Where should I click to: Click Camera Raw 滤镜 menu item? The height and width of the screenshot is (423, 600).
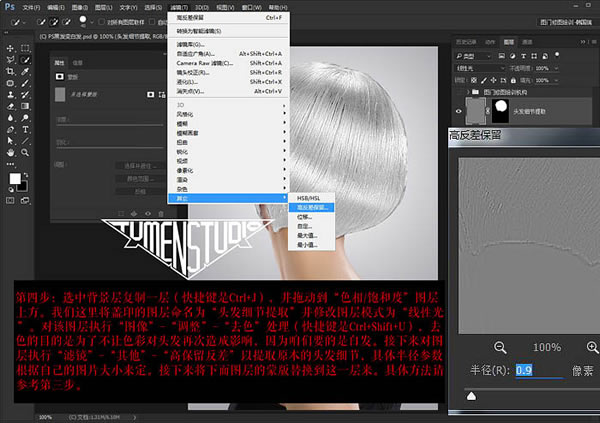[x=229, y=63]
